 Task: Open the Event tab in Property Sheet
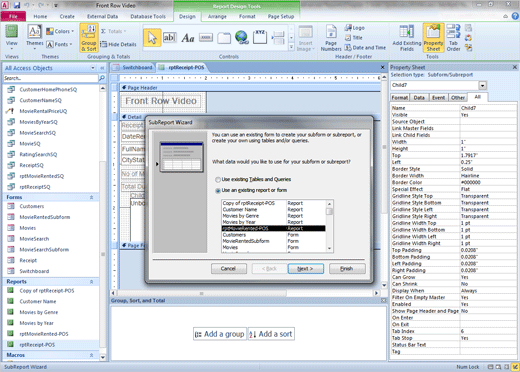[438, 98]
